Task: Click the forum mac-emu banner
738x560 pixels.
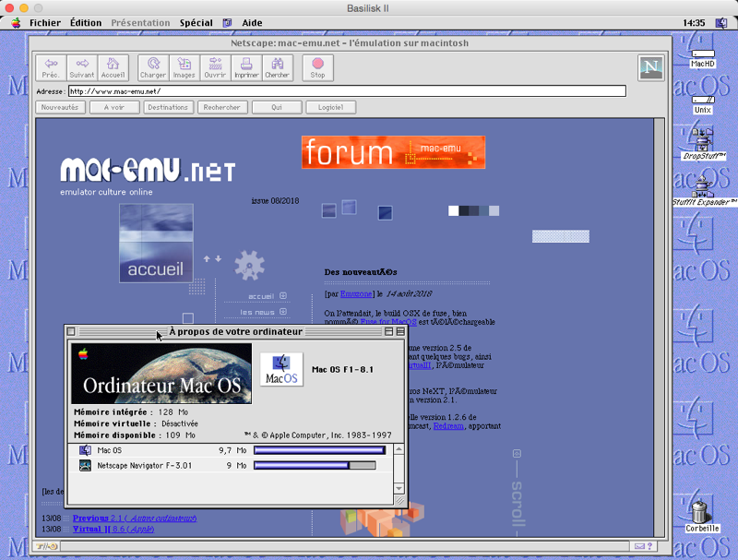Action: 394,152
